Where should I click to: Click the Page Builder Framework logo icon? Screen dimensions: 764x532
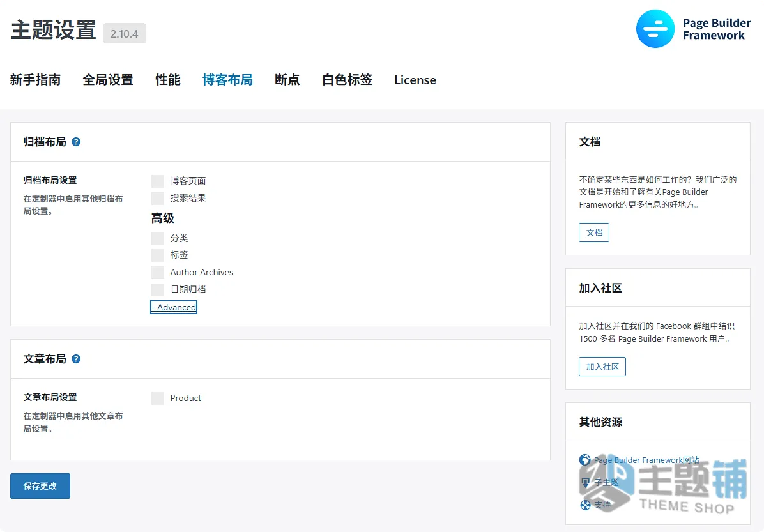(x=655, y=29)
